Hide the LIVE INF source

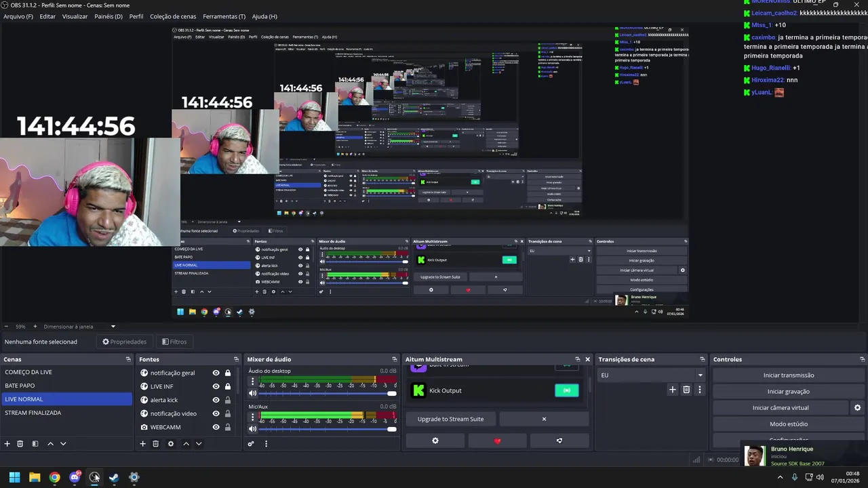coord(216,386)
